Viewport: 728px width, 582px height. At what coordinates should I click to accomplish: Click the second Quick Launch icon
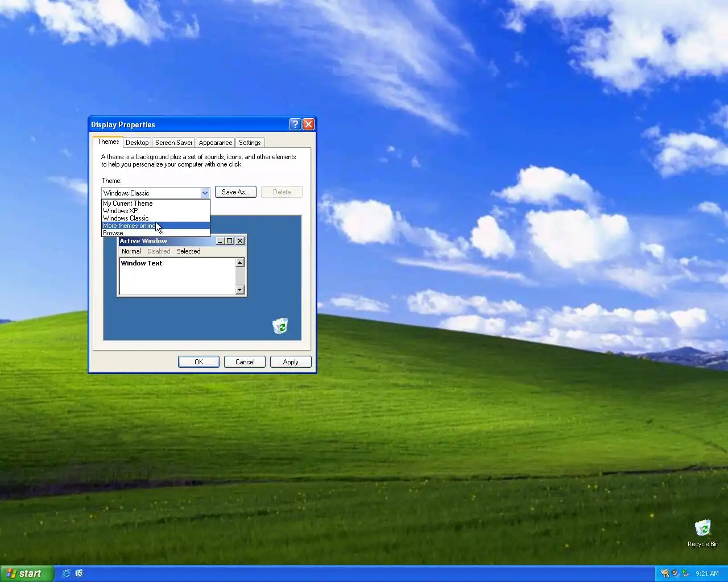coord(79,573)
